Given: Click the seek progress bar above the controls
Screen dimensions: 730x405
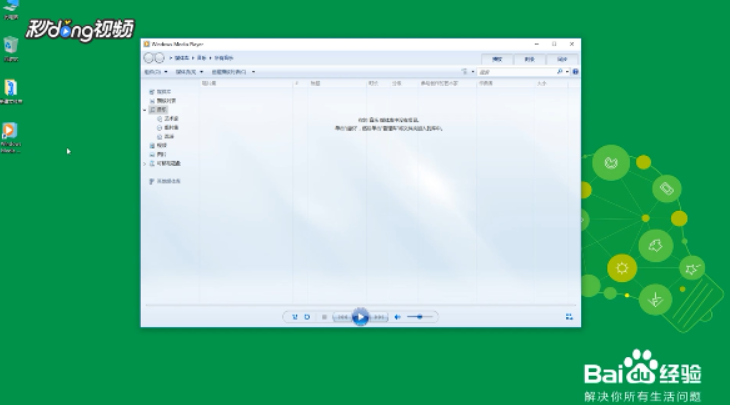Looking at the screenshot, I should pos(360,305).
